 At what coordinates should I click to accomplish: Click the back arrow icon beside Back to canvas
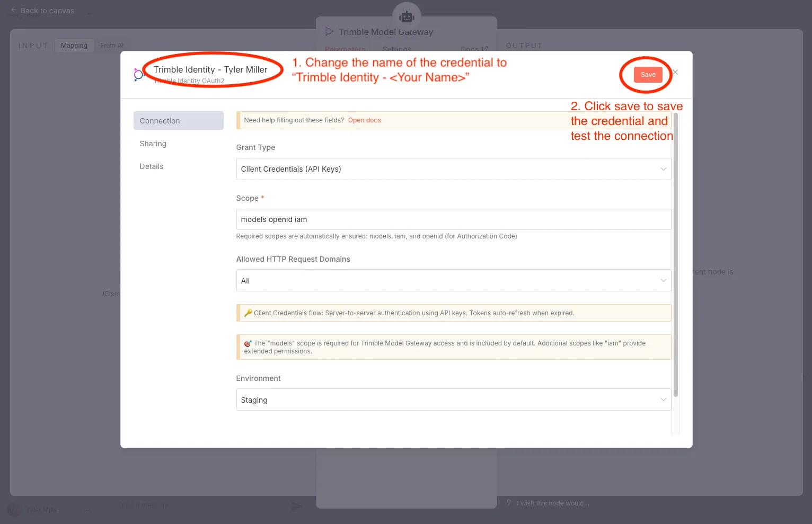(x=14, y=10)
